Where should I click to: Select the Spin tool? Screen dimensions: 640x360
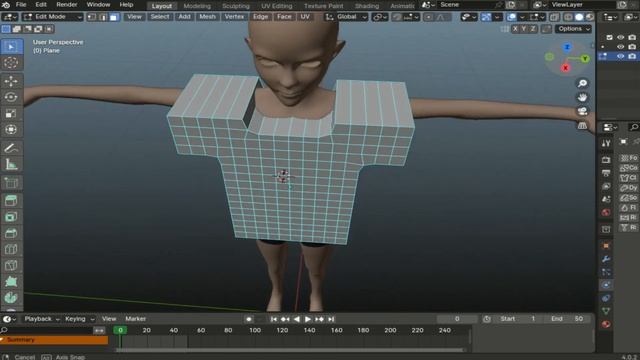click(x=11, y=298)
